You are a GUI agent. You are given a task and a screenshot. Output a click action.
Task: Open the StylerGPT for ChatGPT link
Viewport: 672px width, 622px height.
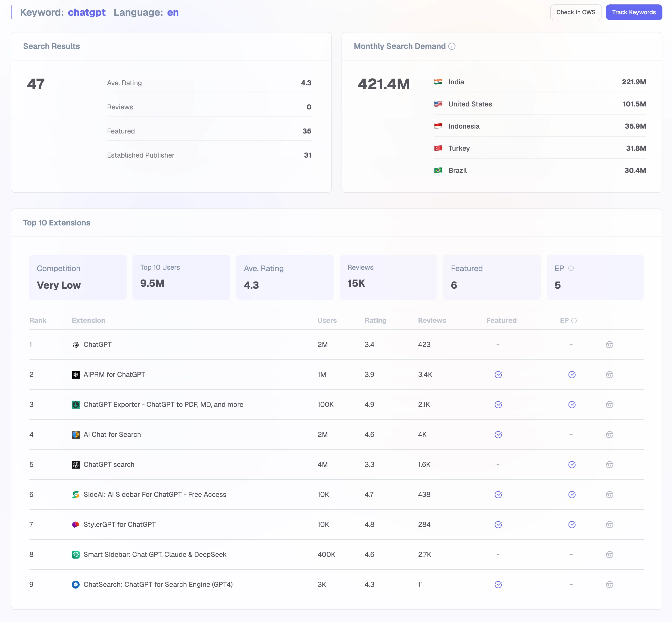[119, 524]
